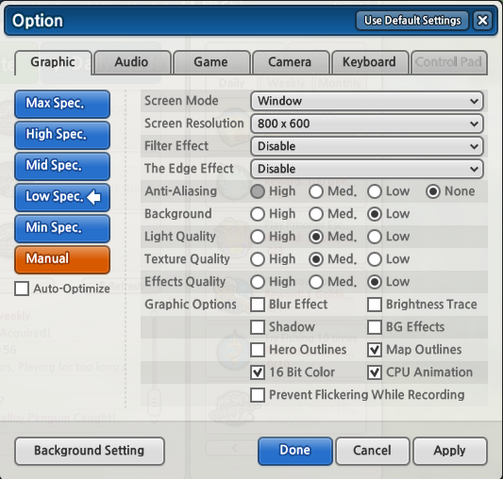Close the Option dialog with X
Viewport: 503px width, 479px height.
pyautogui.click(x=482, y=20)
